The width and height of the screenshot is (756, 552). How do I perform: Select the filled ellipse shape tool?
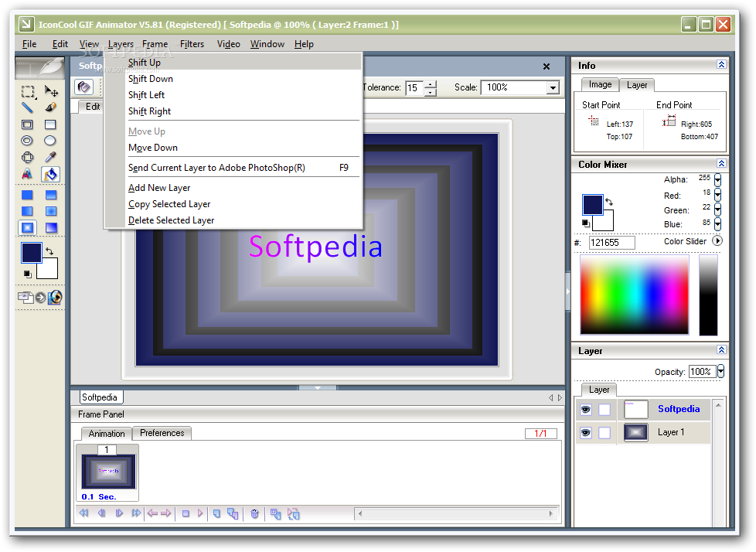tap(50, 140)
